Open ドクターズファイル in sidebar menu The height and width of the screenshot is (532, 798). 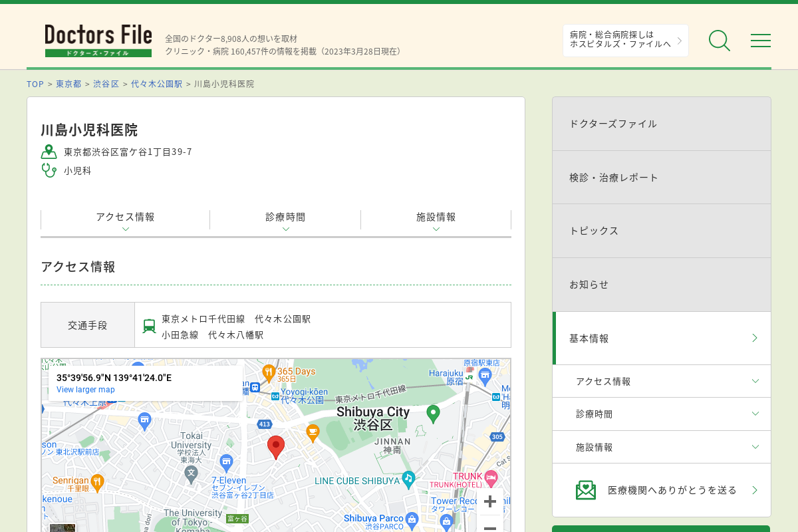tap(662, 124)
